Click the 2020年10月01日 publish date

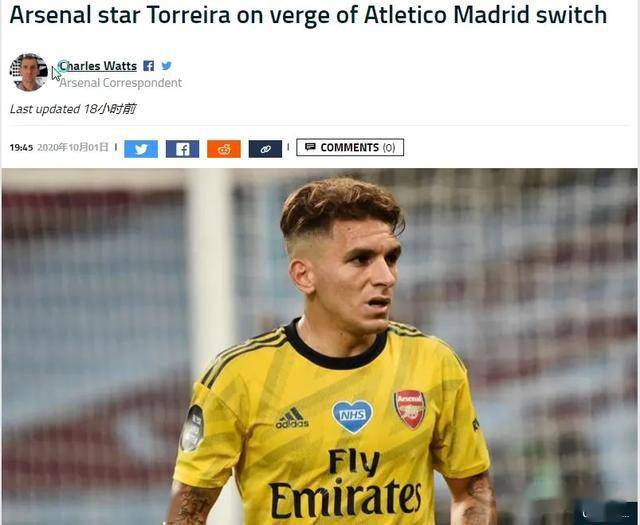point(73,147)
